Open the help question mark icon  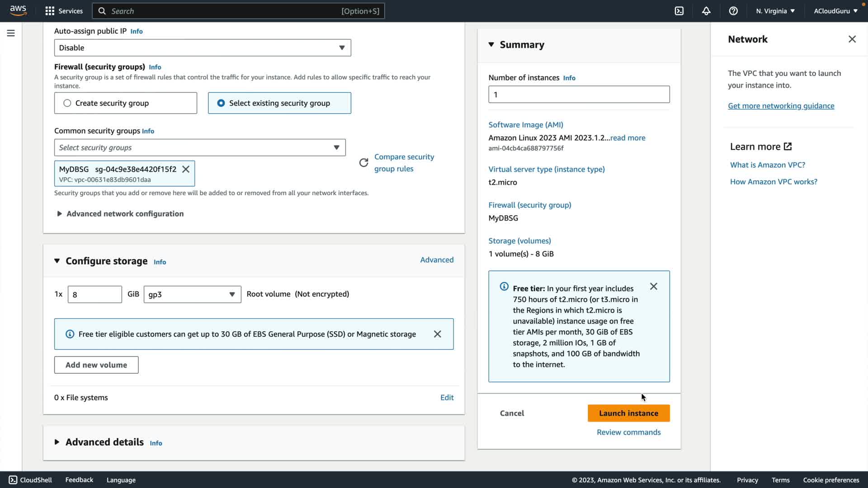coord(733,11)
